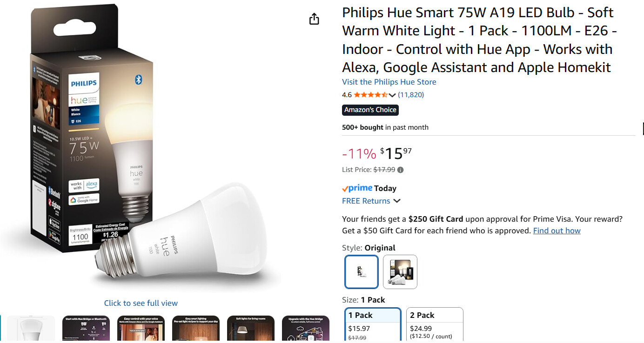Screen dimensions: 644x343
Task: Expand the star rating breakdown chevron
Action: [x=392, y=95]
